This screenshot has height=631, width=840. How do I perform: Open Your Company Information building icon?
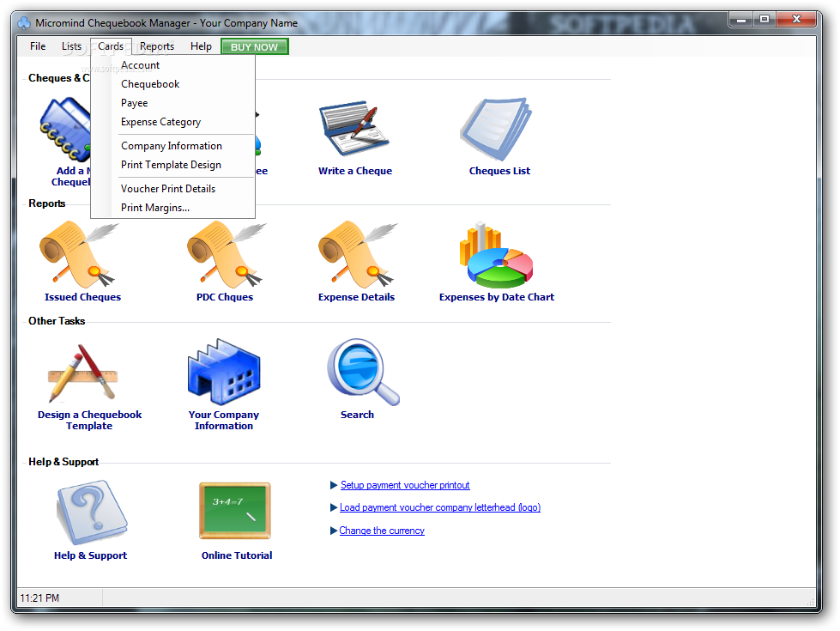coord(224,372)
